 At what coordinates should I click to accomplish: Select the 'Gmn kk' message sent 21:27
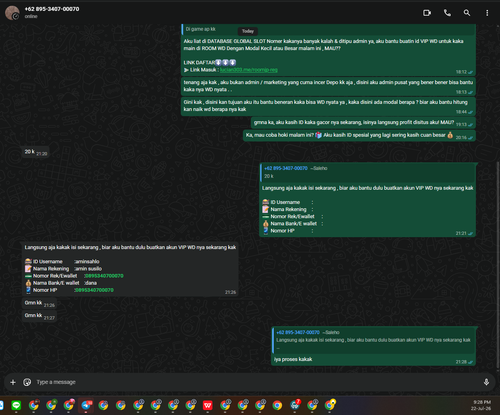[39, 316]
